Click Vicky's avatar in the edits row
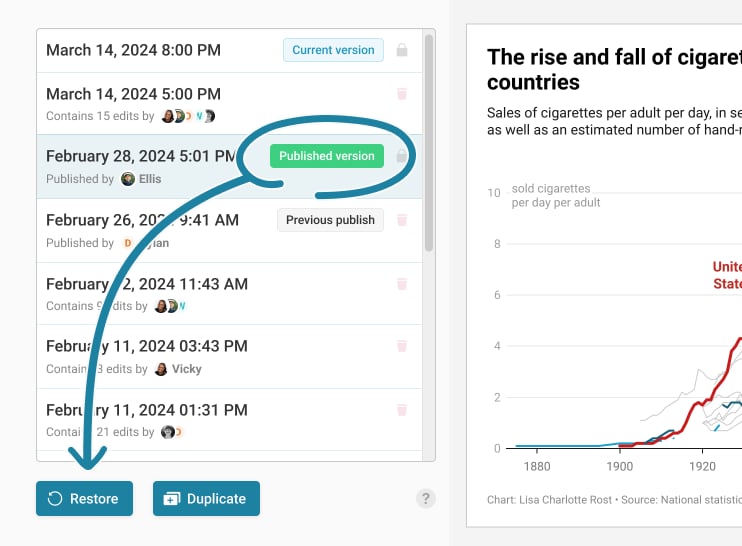The width and height of the screenshot is (742, 546). (161, 369)
